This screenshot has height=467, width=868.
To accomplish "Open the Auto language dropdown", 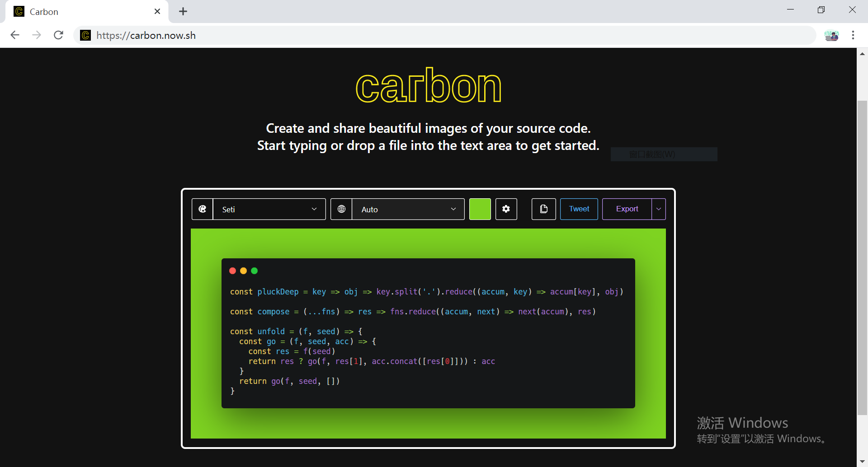I will coord(408,209).
